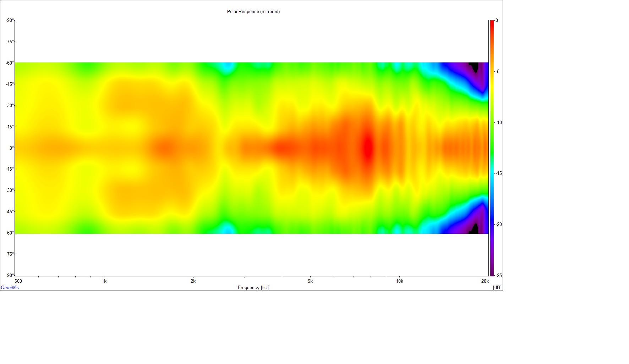Click the -15 dB color scale label

498,173
